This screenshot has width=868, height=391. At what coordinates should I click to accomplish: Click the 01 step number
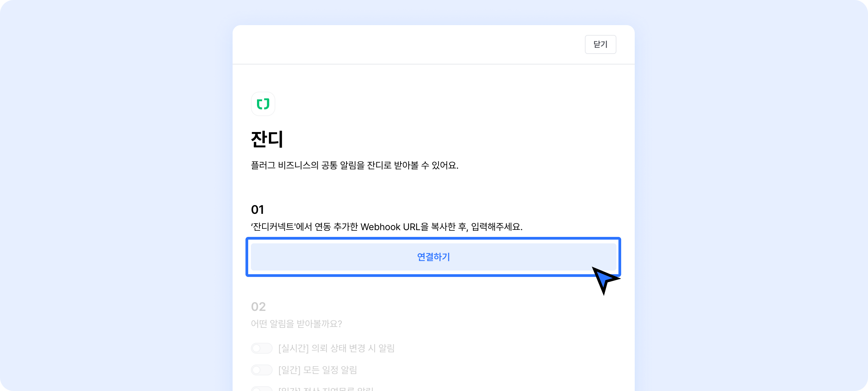coord(257,210)
